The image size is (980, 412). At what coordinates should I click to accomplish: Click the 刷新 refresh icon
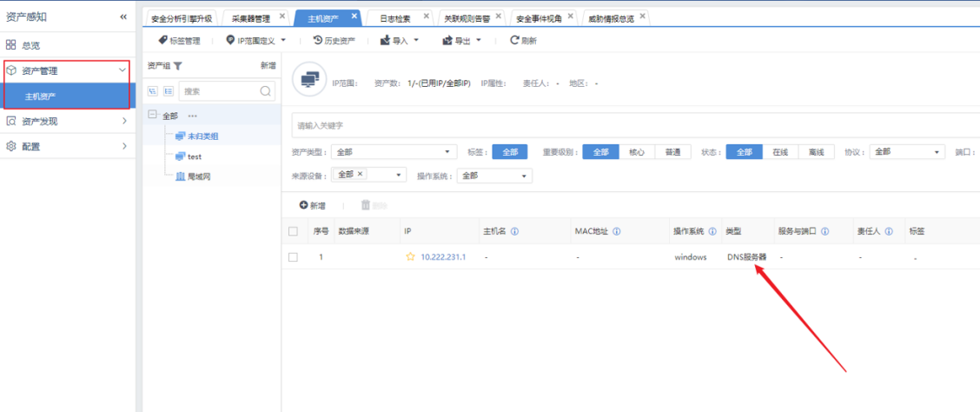[x=515, y=40]
